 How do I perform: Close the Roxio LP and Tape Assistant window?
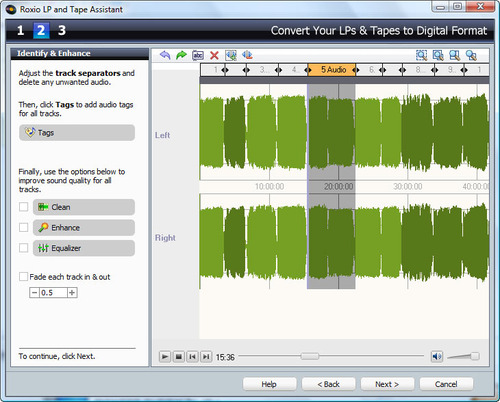(x=480, y=7)
